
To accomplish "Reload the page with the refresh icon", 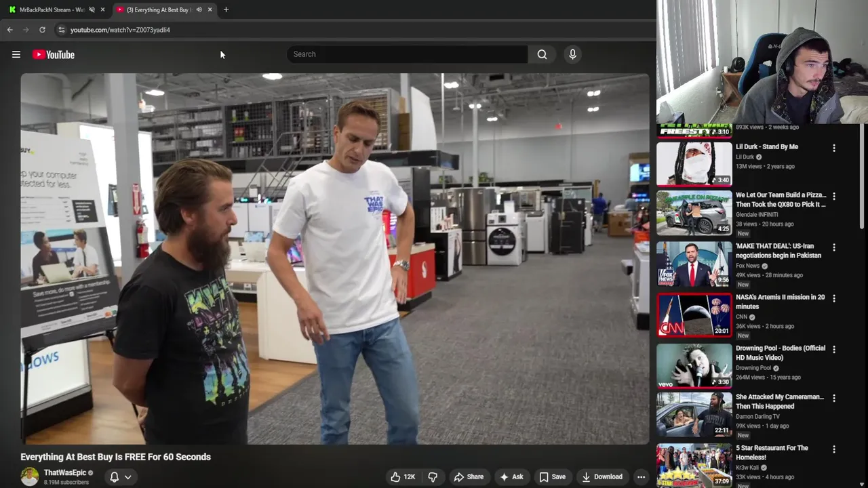I will 42,30.
